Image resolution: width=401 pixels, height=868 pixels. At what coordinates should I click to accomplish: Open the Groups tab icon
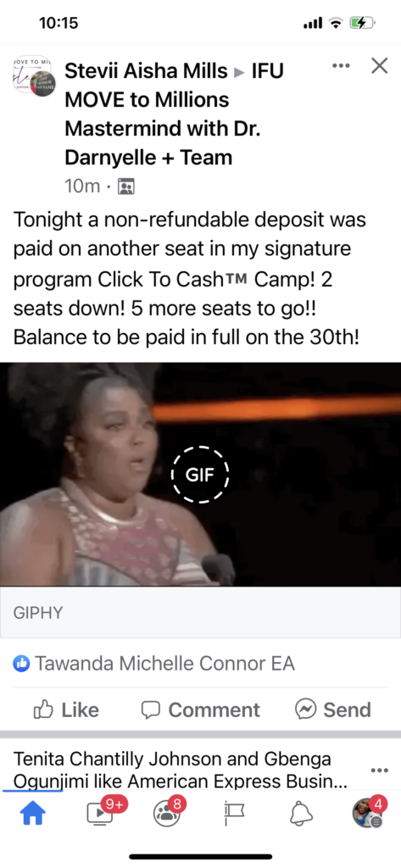[x=167, y=813]
